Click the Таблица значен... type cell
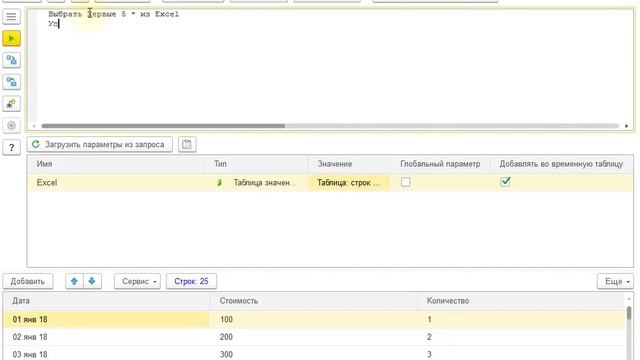 click(x=256, y=182)
